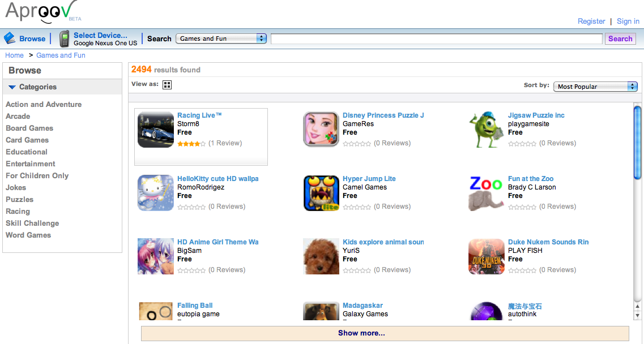Click the Aproov logo
The width and height of the screenshot is (644, 344).
pos(43,11)
